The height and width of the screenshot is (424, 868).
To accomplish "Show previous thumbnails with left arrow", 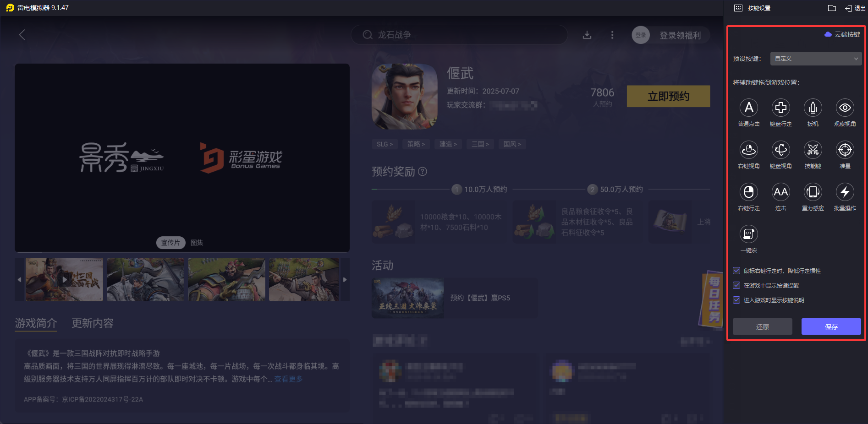I will click(19, 279).
